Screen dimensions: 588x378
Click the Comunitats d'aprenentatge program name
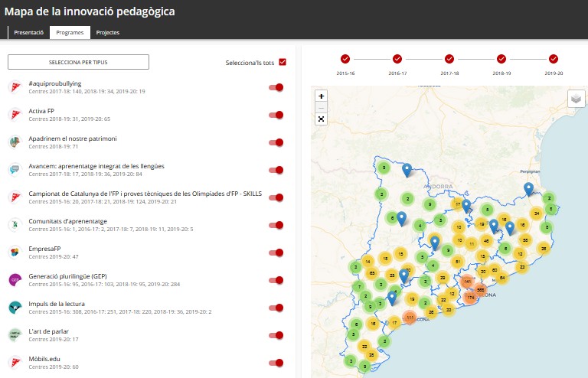[67, 220]
